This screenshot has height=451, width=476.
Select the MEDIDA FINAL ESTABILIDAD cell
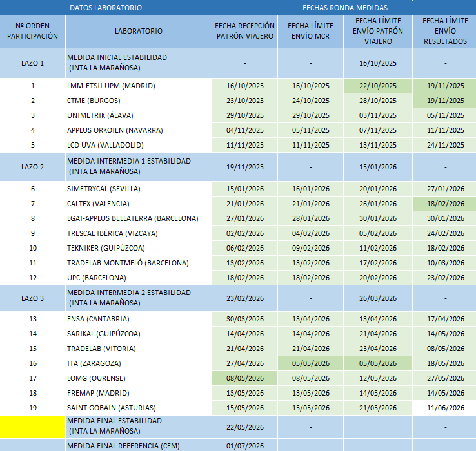coord(139,427)
